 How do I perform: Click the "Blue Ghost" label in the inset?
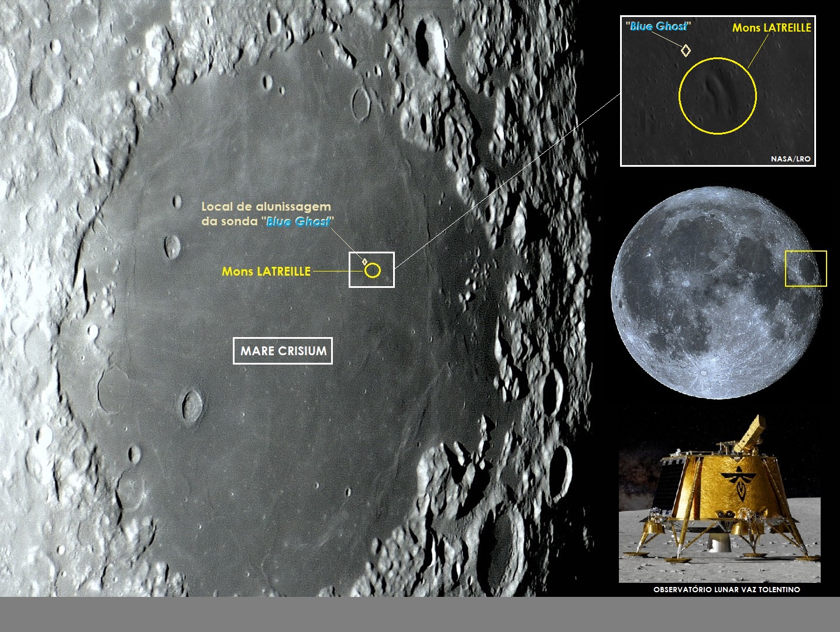pos(658,26)
